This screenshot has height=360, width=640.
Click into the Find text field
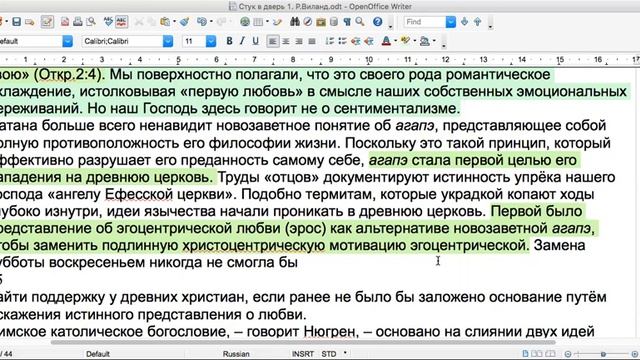(425, 22)
